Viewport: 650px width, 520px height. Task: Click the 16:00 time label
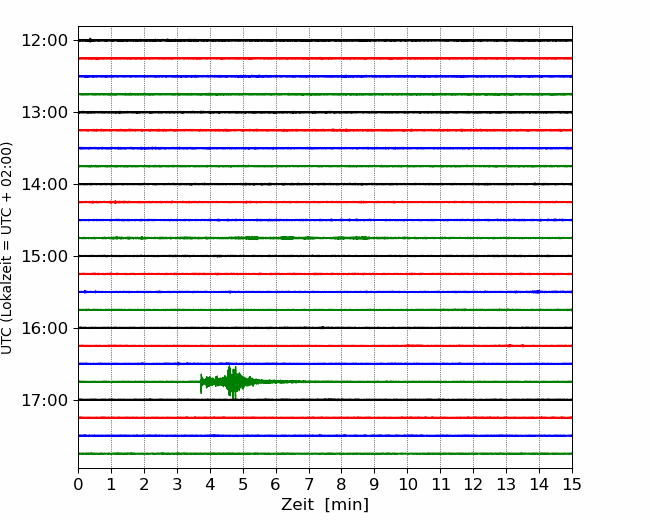pyautogui.click(x=44, y=328)
